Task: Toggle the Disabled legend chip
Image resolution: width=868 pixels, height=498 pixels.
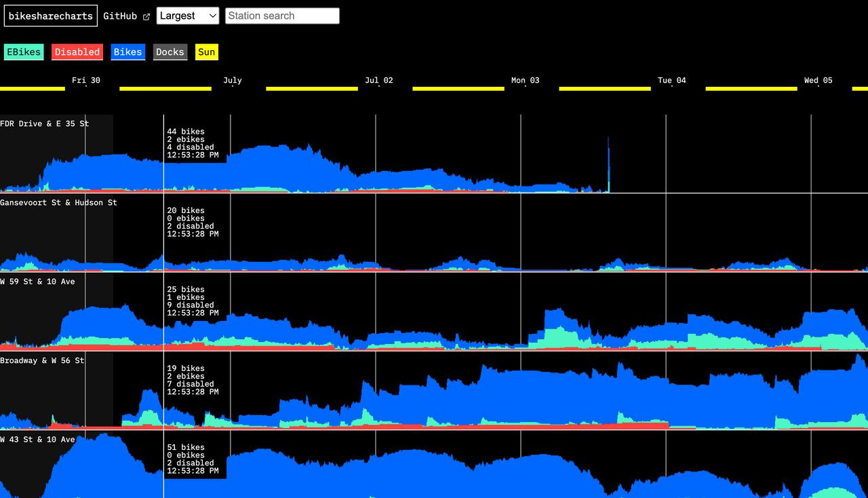Action: (77, 52)
